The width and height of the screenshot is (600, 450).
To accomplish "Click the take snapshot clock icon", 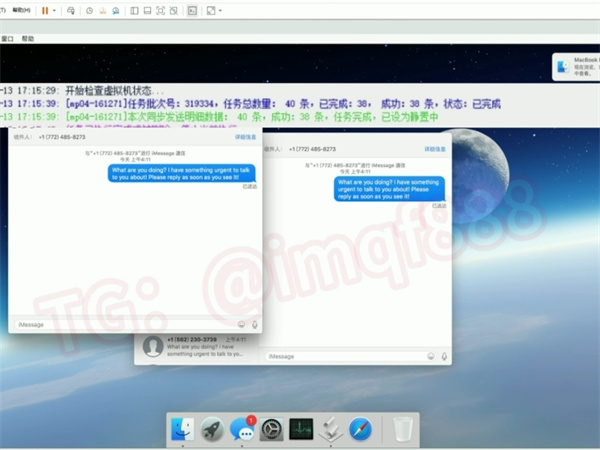I will point(90,10).
